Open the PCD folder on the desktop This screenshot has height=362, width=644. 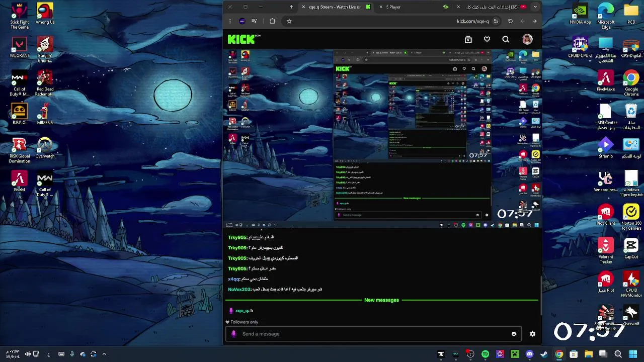(x=631, y=14)
